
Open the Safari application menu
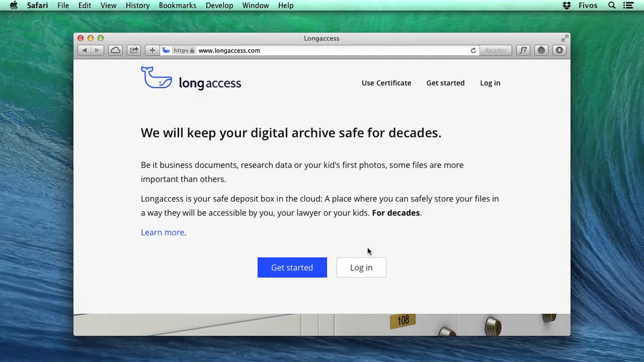click(37, 5)
